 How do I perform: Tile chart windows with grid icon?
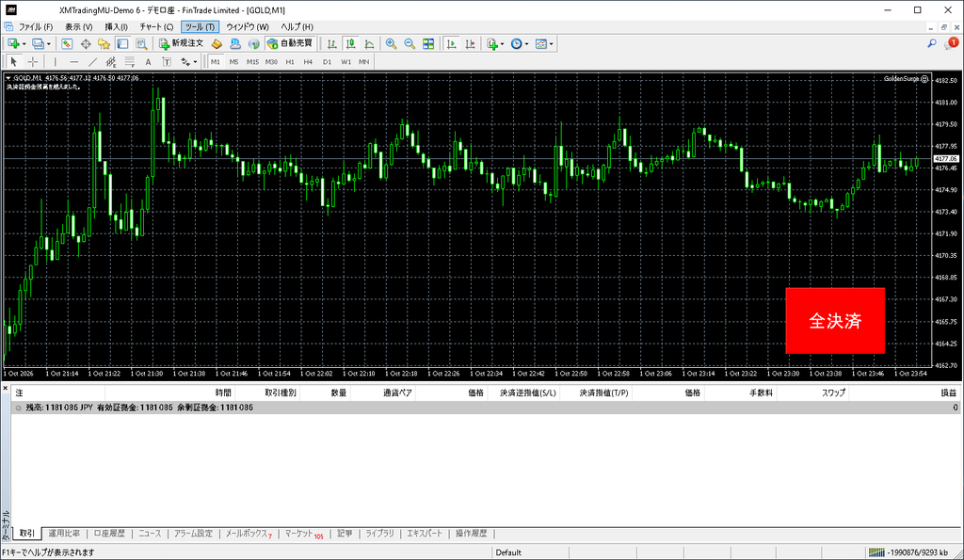pyautogui.click(x=428, y=43)
